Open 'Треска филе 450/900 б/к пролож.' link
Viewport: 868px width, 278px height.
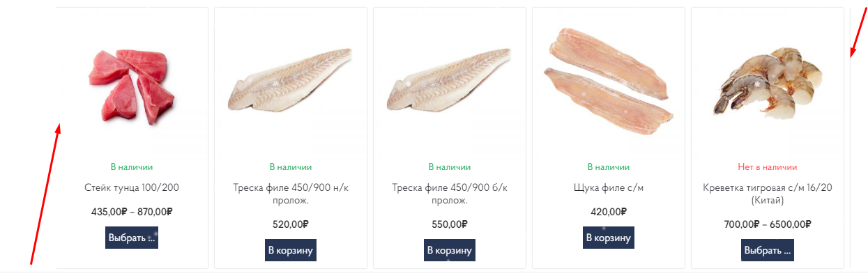click(x=450, y=194)
